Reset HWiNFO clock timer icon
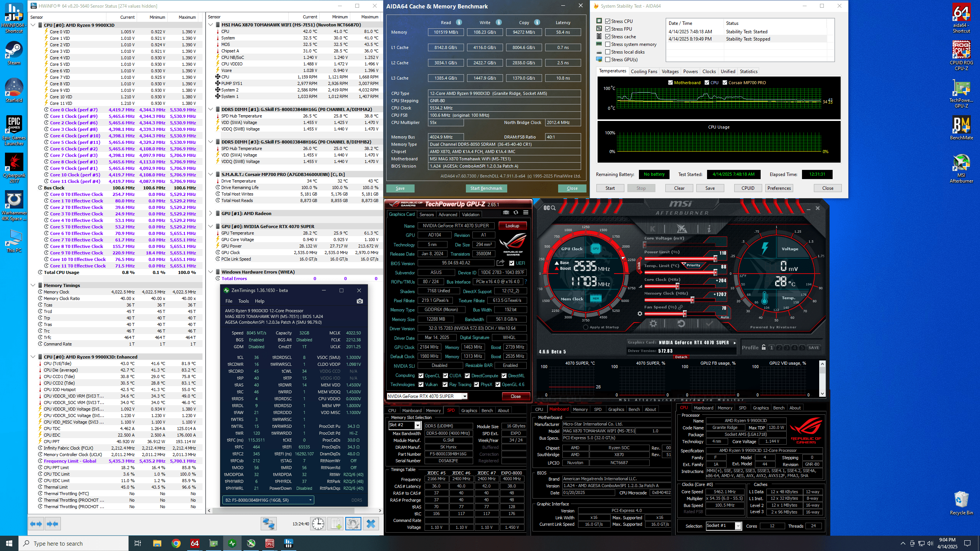Image resolution: width=980 pixels, height=551 pixels. (x=318, y=524)
